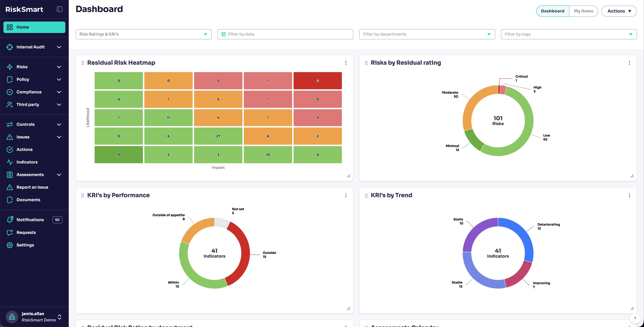
Task: Expand the Internal Audit menu chevron
Action: point(59,47)
